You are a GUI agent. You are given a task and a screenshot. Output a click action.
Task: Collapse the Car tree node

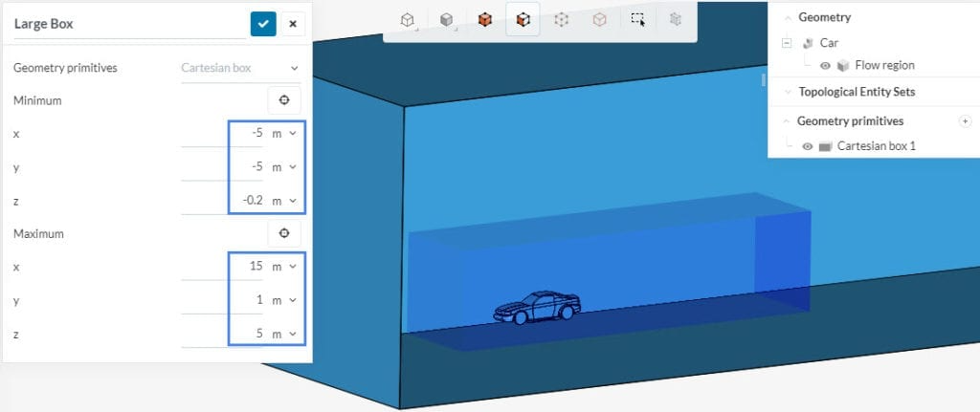click(787, 43)
